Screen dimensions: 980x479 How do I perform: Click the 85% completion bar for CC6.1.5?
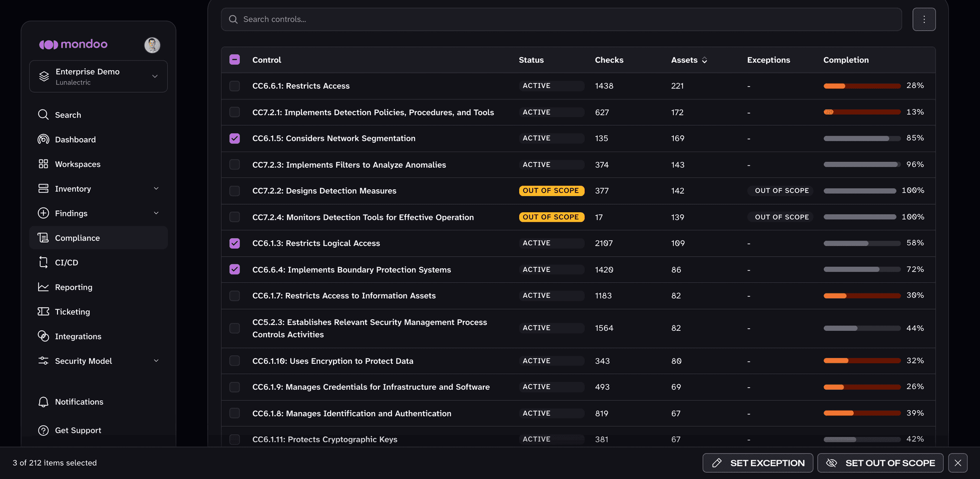pyautogui.click(x=862, y=139)
